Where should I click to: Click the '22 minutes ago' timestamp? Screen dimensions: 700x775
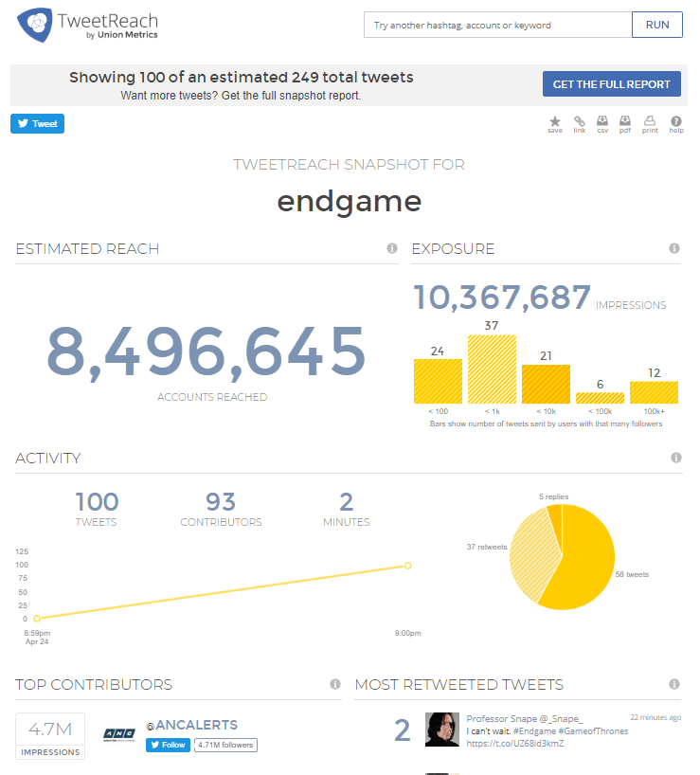click(x=655, y=717)
